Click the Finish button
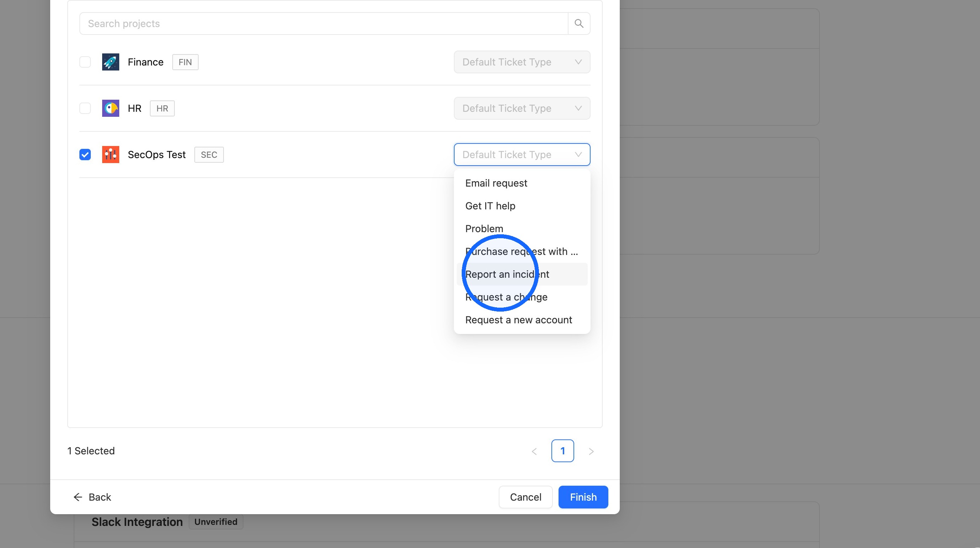The width and height of the screenshot is (980, 548). coord(583,497)
